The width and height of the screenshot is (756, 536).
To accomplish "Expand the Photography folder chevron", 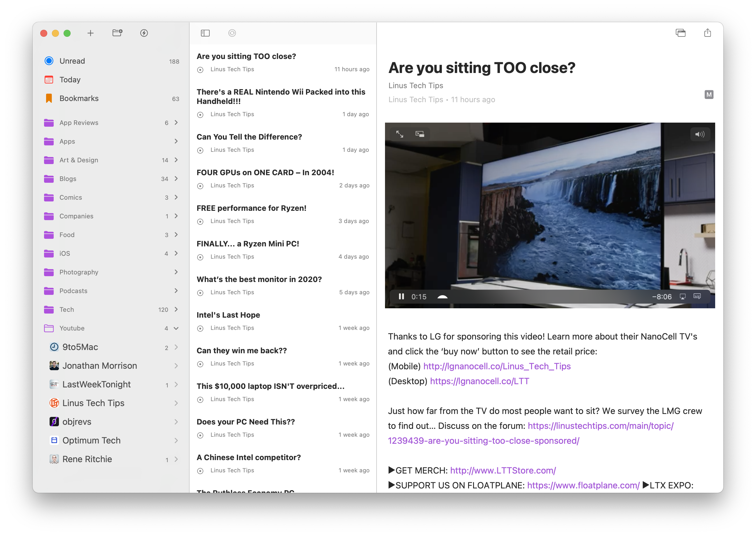I will pyautogui.click(x=176, y=272).
